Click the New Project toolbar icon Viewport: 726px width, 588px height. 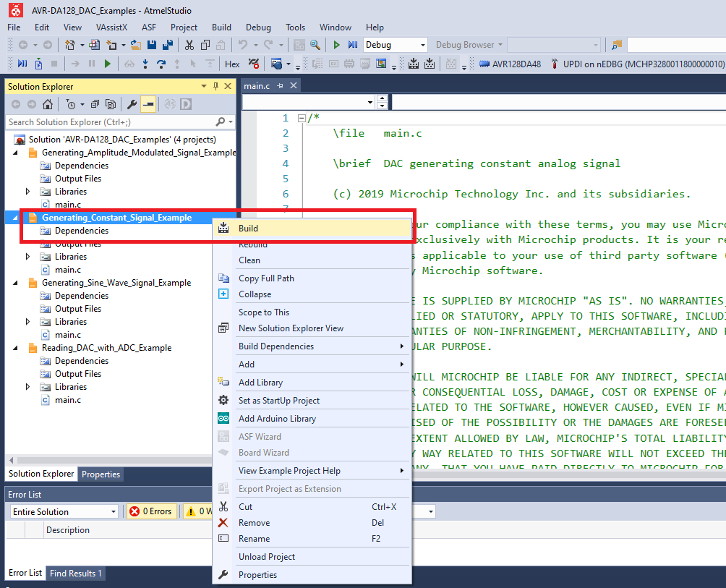(69, 45)
